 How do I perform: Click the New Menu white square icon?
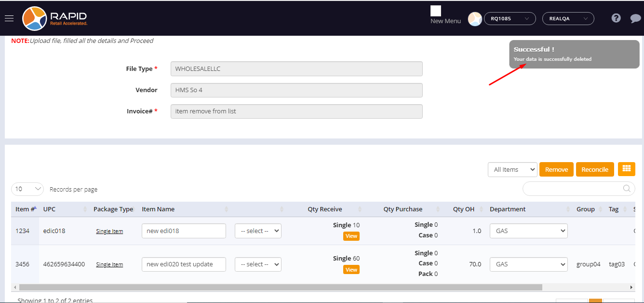(x=436, y=11)
